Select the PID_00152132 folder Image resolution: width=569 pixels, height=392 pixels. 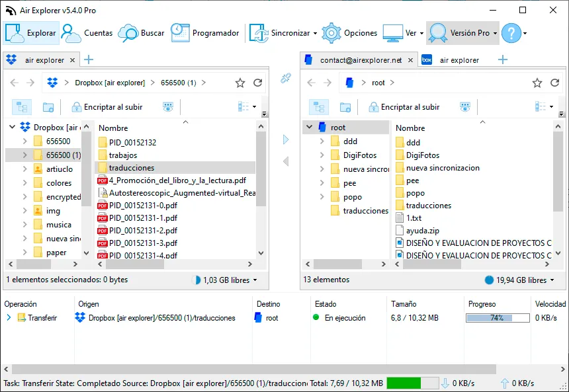[x=132, y=143]
